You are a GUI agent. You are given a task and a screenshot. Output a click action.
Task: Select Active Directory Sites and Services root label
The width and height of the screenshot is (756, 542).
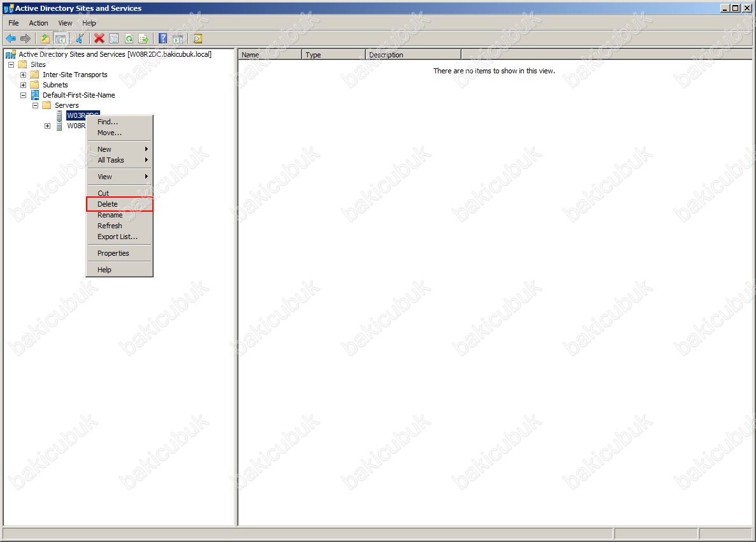coord(115,54)
